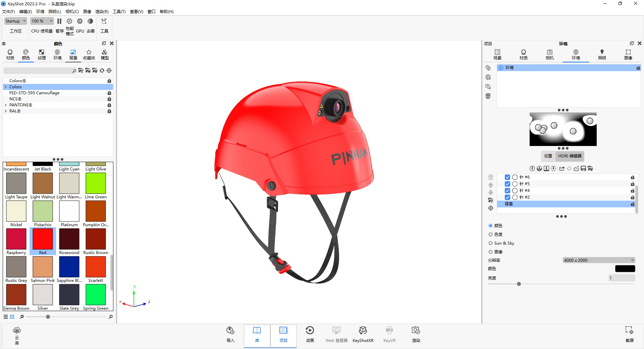This screenshot has height=349, width=644.
Task: Toggle performance mode (性能模式) icon
Action: pos(69,21)
